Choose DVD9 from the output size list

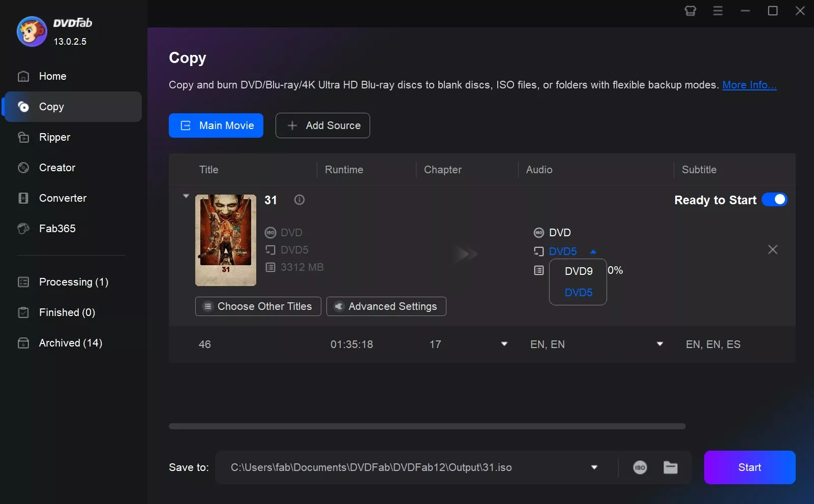click(x=578, y=271)
